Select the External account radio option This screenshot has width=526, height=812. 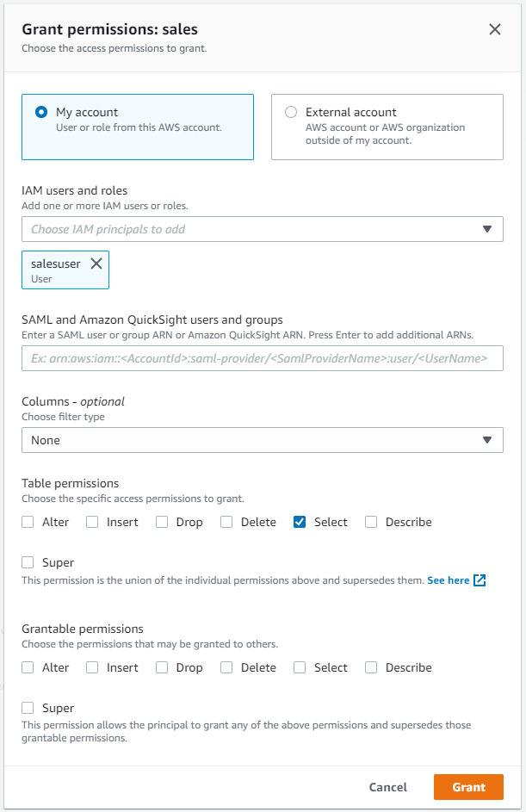pos(291,112)
